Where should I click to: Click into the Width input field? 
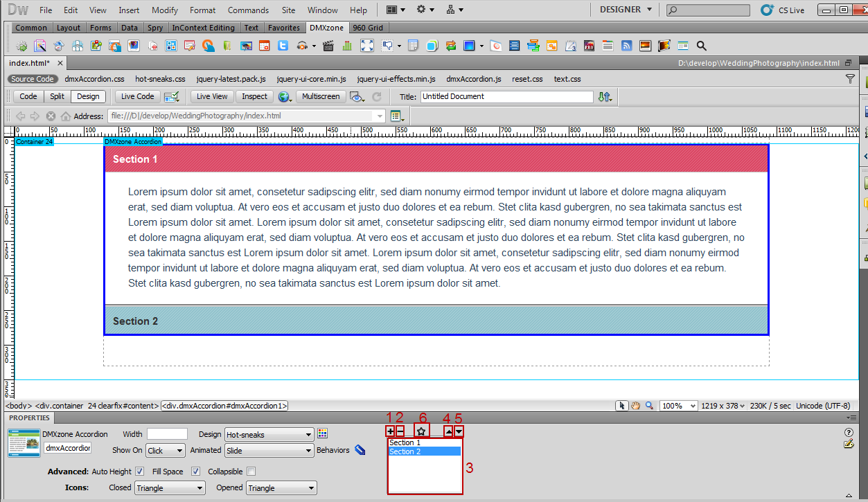pyautogui.click(x=167, y=434)
